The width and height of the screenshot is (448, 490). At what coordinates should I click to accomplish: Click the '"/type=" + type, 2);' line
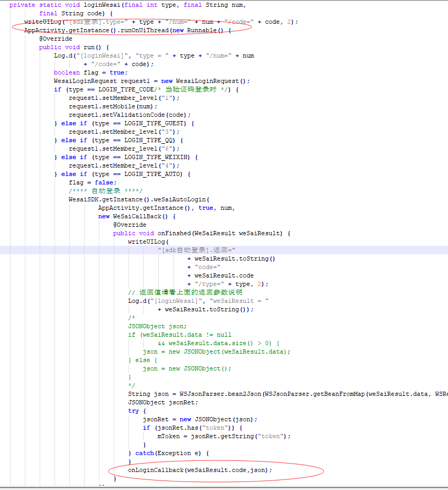pyautogui.click(x=227, y=283)
